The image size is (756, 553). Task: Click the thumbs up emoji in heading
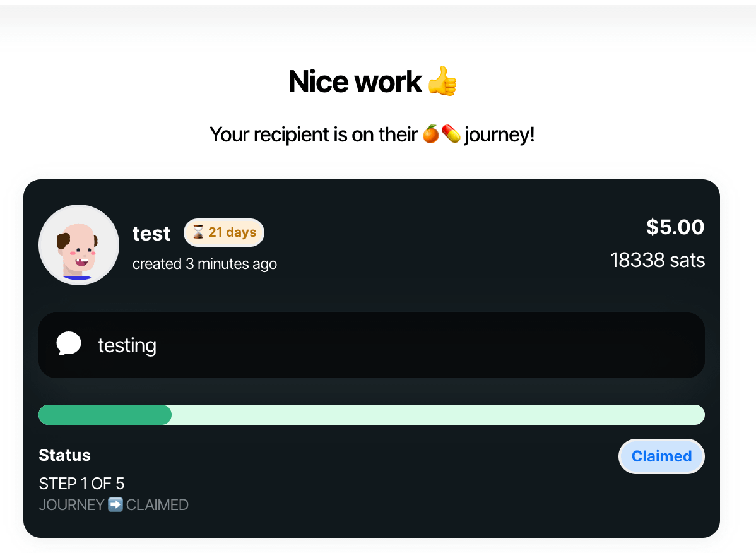(442, 82)
